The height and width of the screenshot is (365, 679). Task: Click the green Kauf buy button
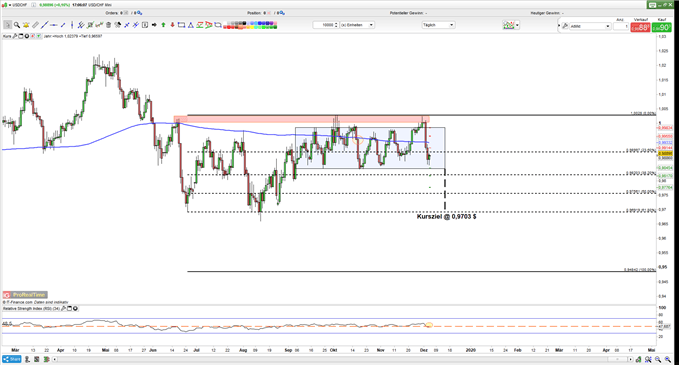click(662, 27)
